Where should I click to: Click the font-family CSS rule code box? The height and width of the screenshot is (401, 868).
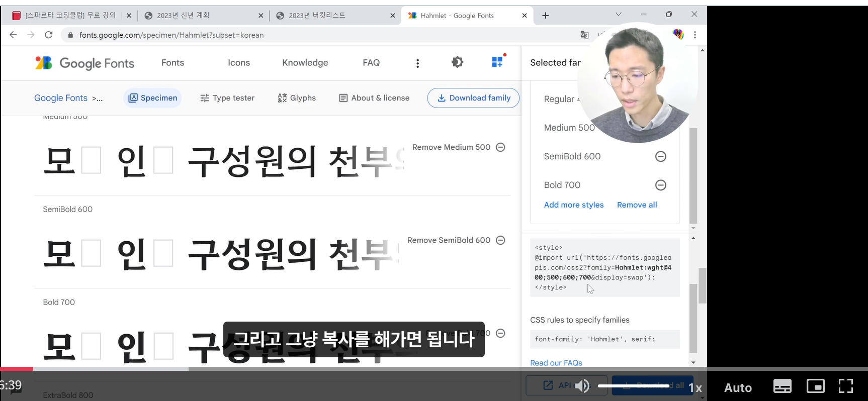click(x=605, y=339)
